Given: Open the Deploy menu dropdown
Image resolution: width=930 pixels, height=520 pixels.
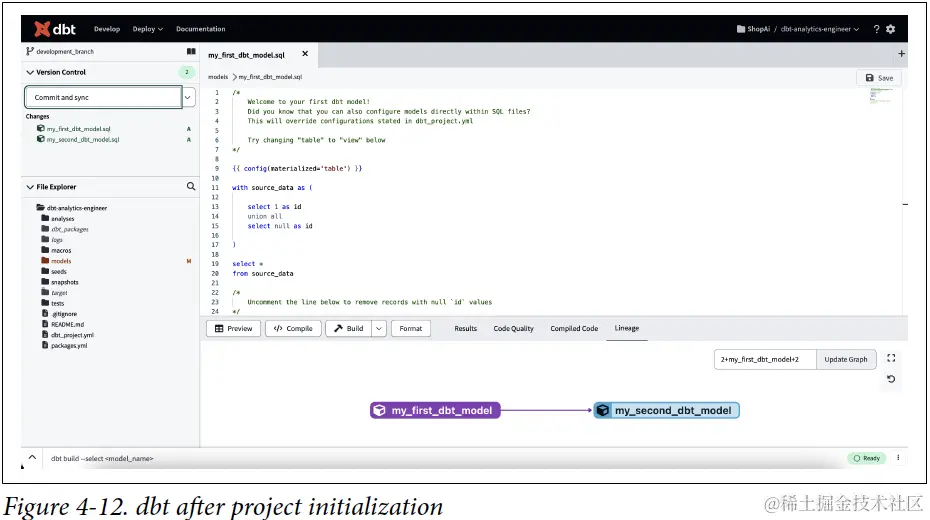Looking at the screenshot, I should click(148, 29).
